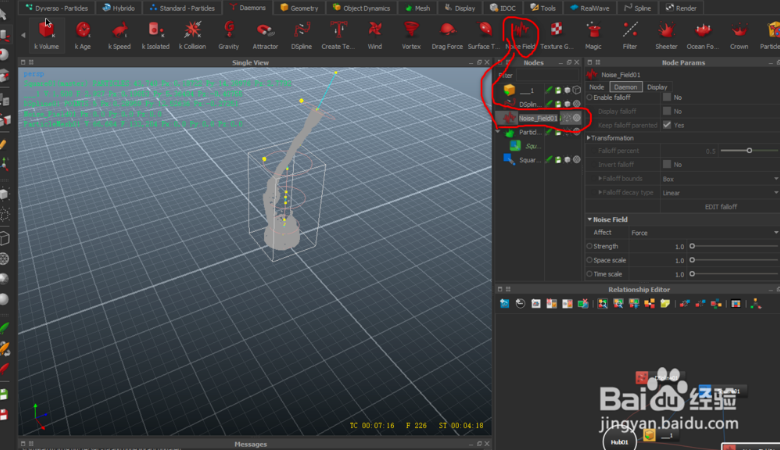Click the animation circle next to Strength
This screenshot has width=780, height=450.
tap(589, 246)
